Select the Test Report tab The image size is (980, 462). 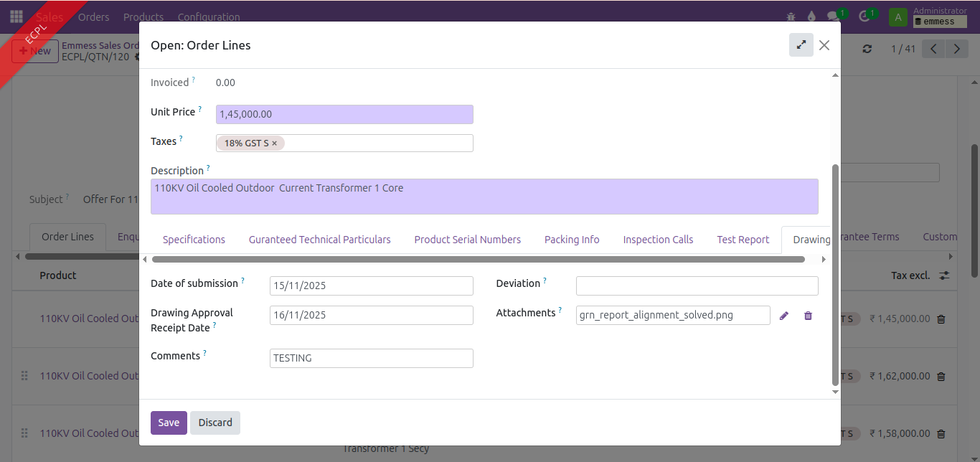[x=743, y=240]
